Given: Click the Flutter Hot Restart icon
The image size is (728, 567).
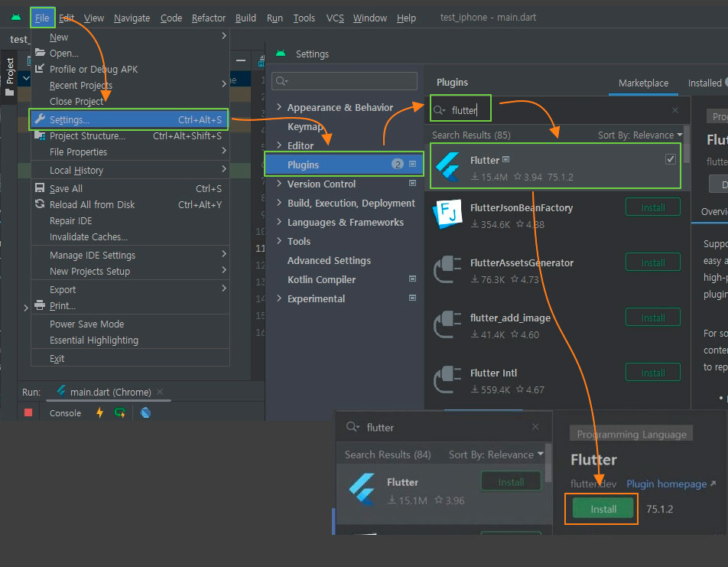Looking at the screenshot, I should 120,412.
